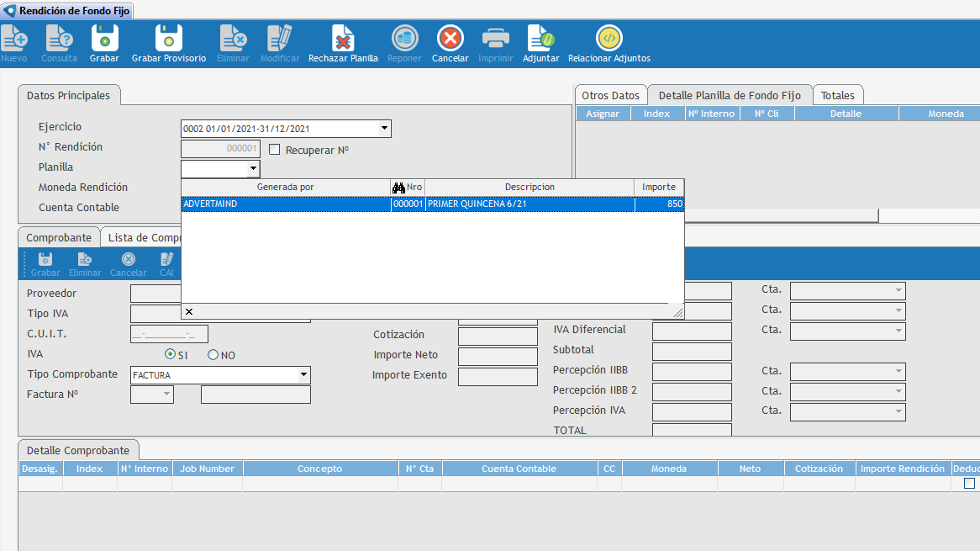The height and width of the screenshot is (551, 980).
Task: Click the Grabar Provisorio toolbar icon
Action: point(168,39)
